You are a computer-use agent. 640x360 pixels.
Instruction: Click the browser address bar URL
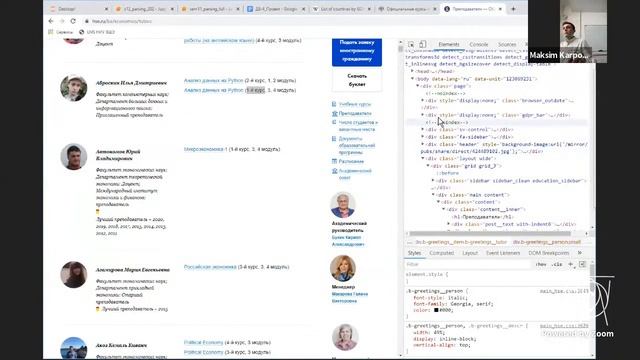(122, 21)
